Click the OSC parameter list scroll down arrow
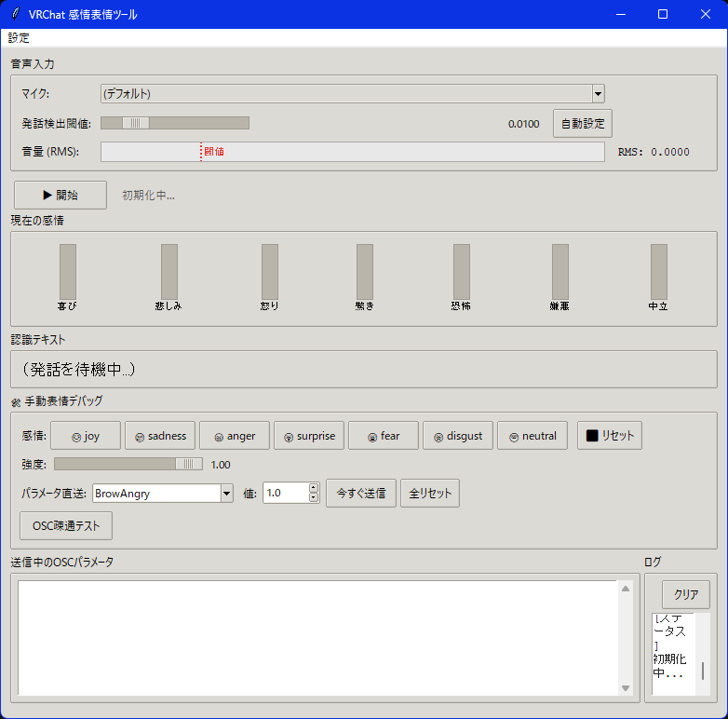 click(626, 688)
